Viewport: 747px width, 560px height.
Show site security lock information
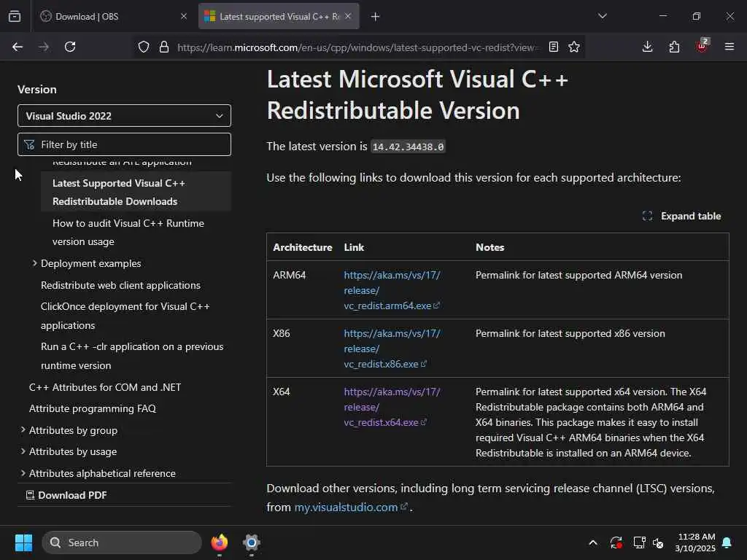point(164,47)
